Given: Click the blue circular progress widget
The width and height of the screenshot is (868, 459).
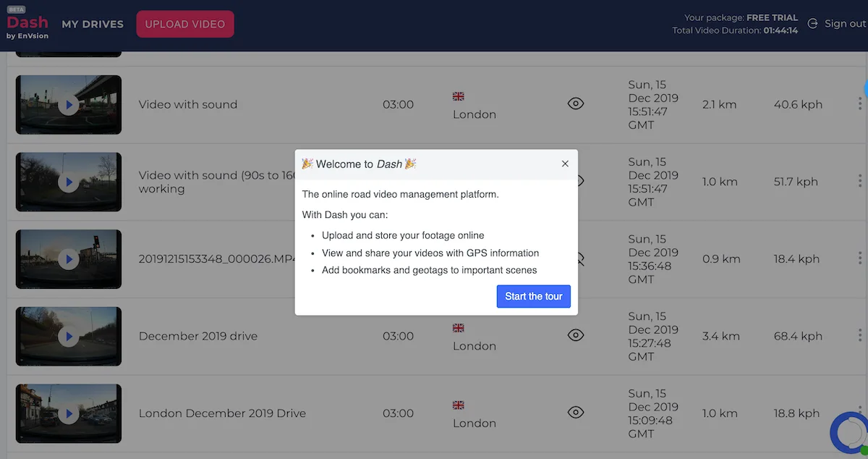Looking at the screenshot, I should point(849,431).
